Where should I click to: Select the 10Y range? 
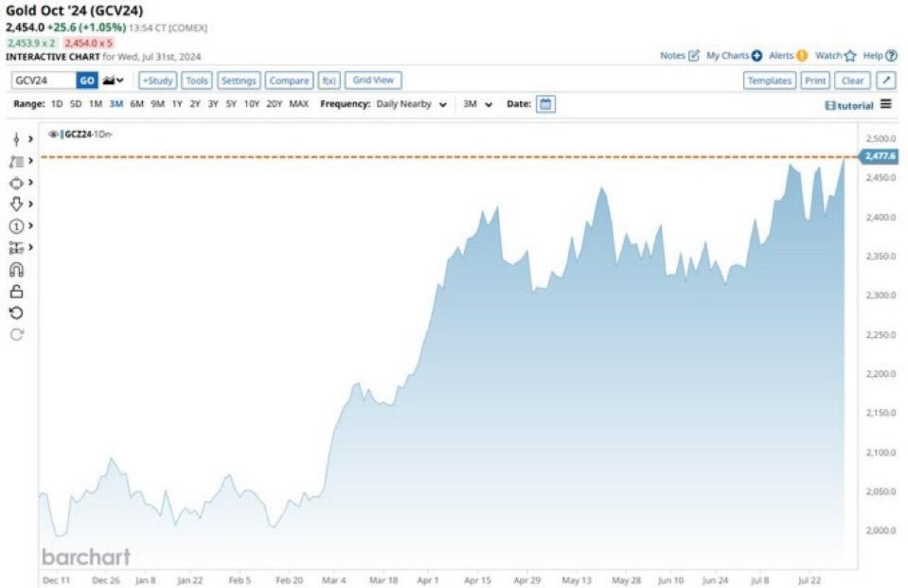coord(252,104)
